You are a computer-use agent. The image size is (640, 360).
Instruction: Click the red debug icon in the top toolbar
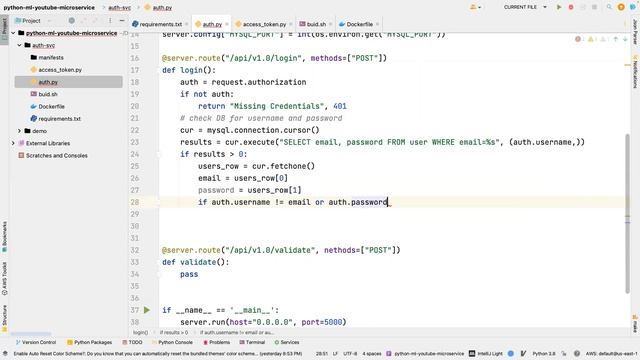[x=571, y=7]
